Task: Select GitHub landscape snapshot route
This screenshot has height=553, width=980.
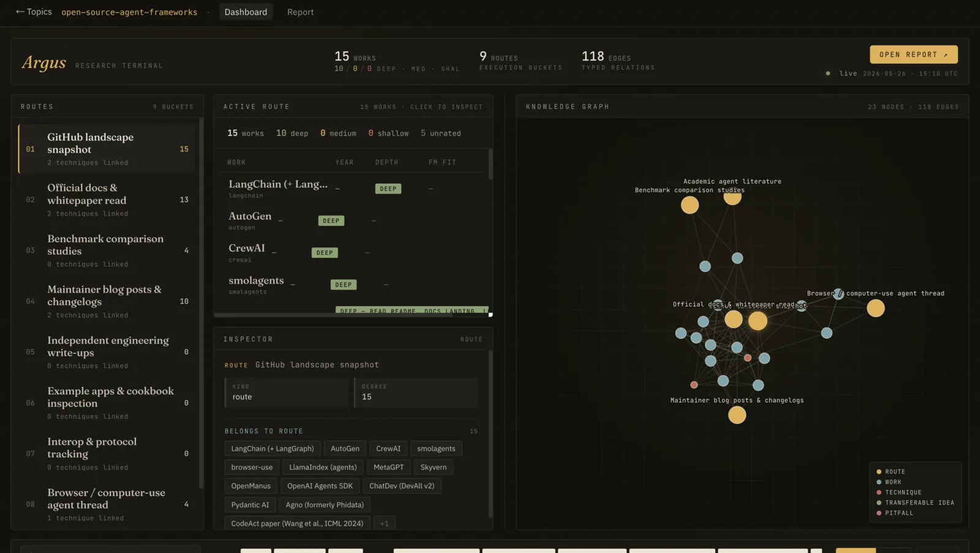Action: 107,149
